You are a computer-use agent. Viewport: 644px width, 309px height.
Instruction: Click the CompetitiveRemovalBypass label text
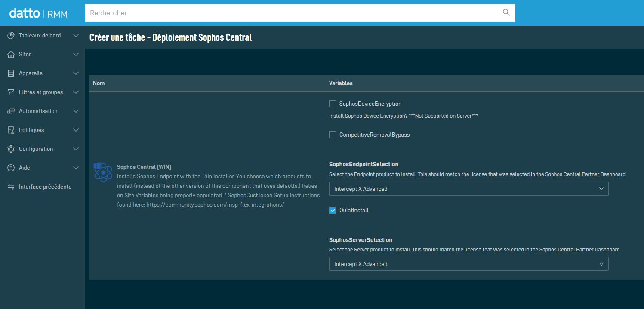click(x=374, y=135)
